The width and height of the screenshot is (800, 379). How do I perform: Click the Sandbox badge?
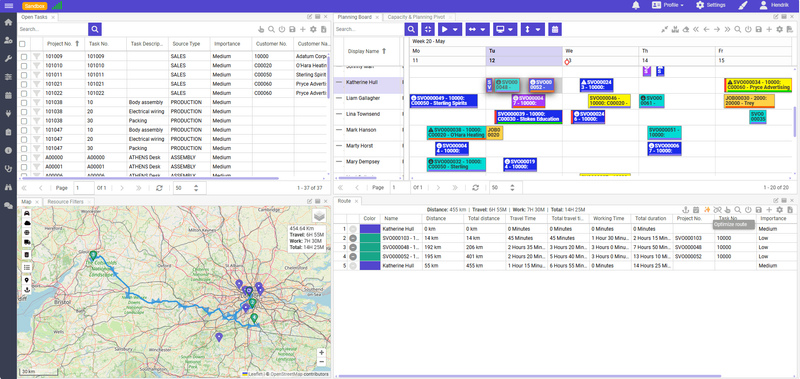[35, 6]
